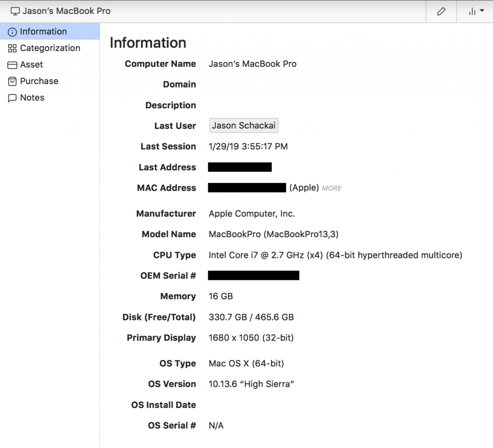Image resolution: width=493 pixels, height=448 pixels.
Task: Click the redacted Last Address value
Action: pyautogui.click(x=240, y=167)
